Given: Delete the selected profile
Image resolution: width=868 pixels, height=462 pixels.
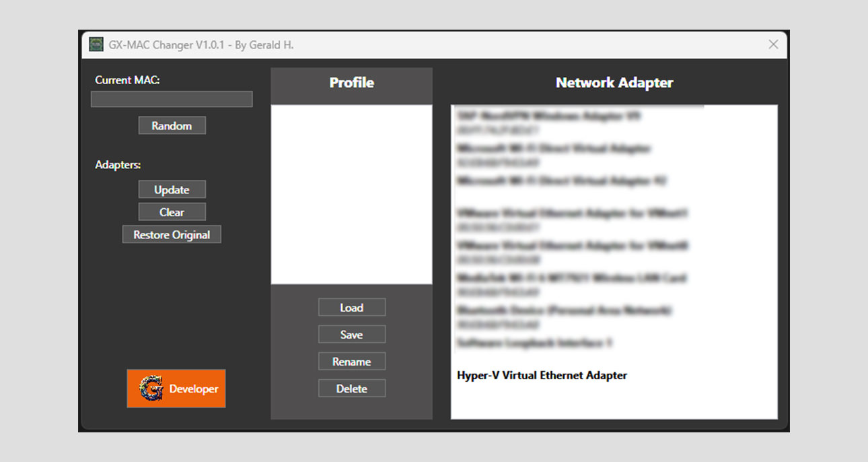Looking at the screenshot, I should [x=351, y=389].
